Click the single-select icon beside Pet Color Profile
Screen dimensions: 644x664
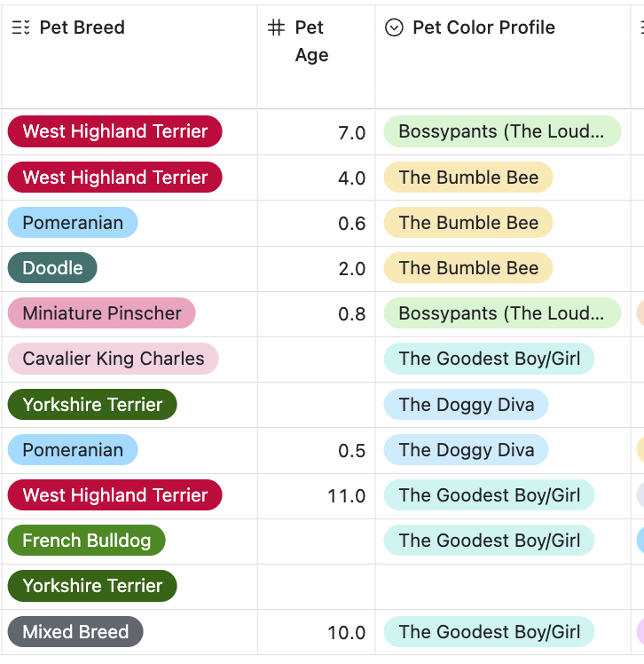pyautogui.click(x=394, y=28)
